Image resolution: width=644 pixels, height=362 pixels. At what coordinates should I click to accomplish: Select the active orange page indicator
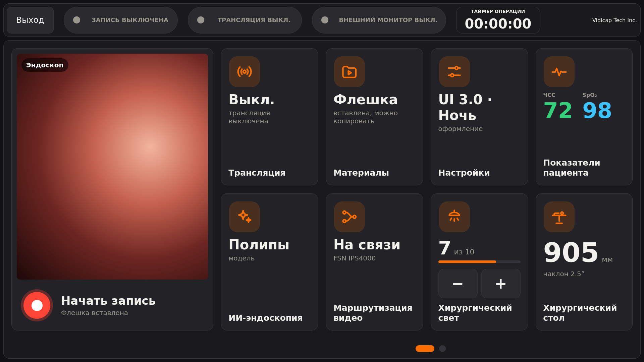pyautogui.click(x=425, y=349)
